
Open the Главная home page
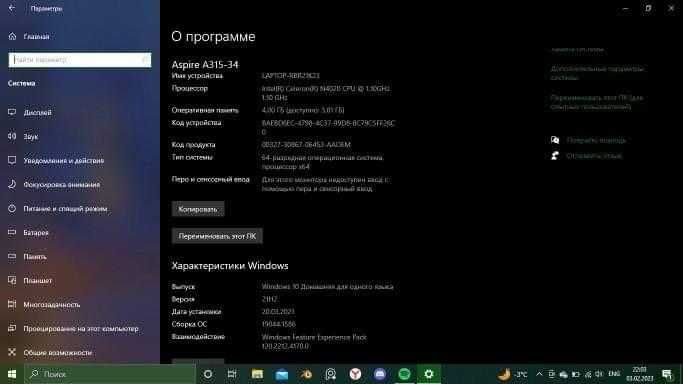(29, 37)
